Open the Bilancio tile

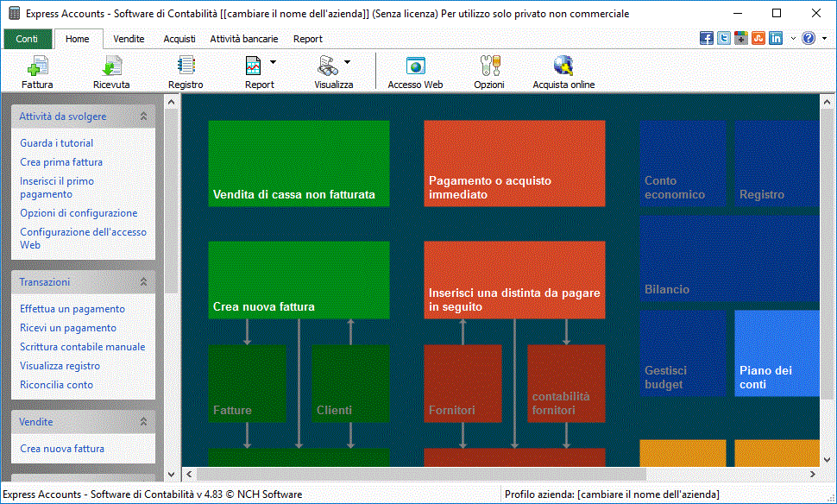[730, 259]
